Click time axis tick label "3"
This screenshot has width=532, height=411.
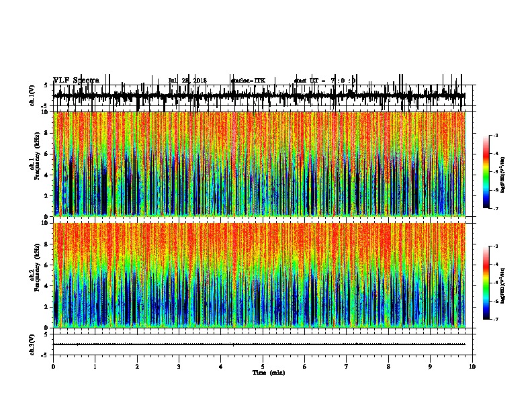click(x=179, y=367)
